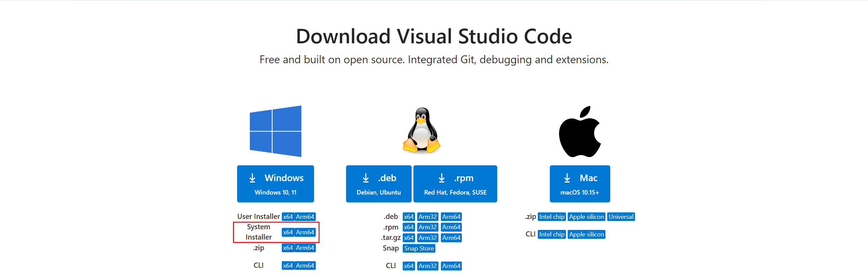Click the 'CLI' label under Linux

(391, 266)
